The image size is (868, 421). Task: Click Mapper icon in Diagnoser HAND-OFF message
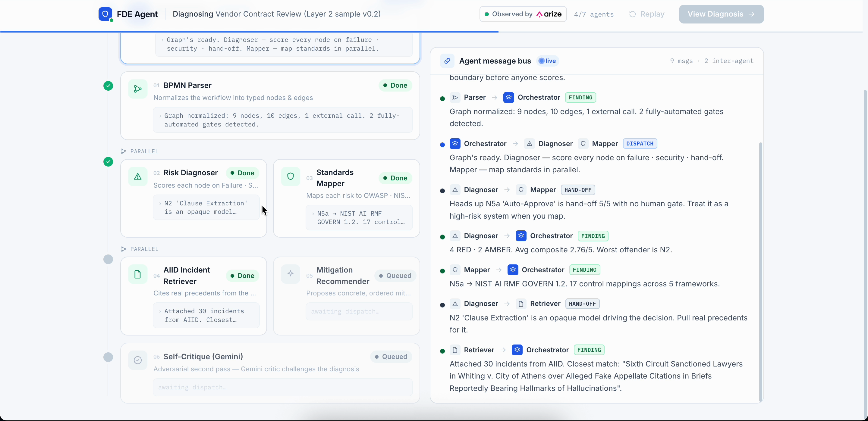pos(521,190)
